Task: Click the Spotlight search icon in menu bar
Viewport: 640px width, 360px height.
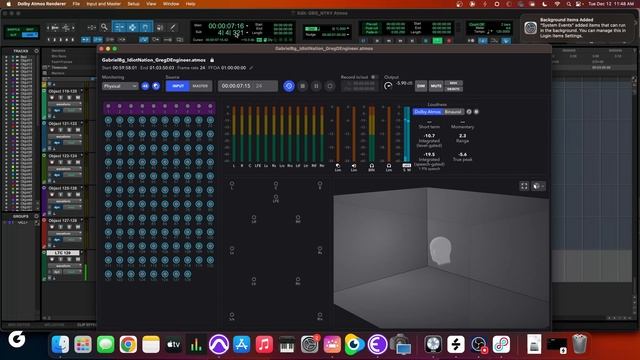Action: 569,4
